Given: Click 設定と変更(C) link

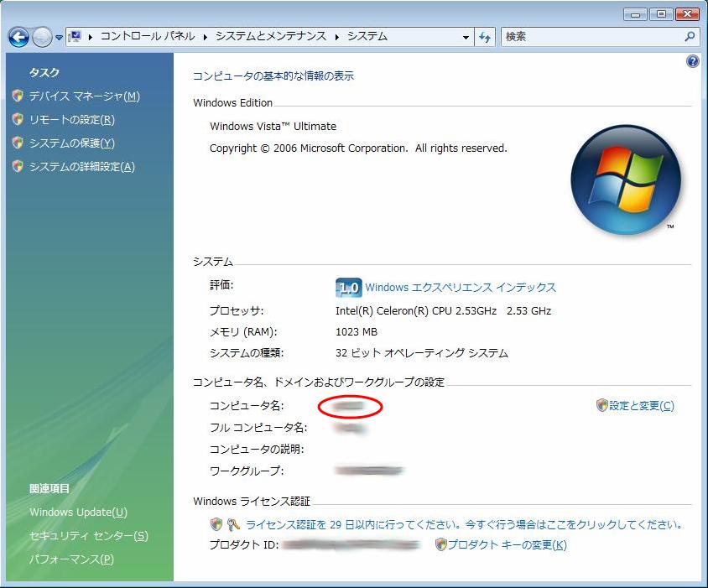Looking at the screenshot, I should click(x=641, y=405).
